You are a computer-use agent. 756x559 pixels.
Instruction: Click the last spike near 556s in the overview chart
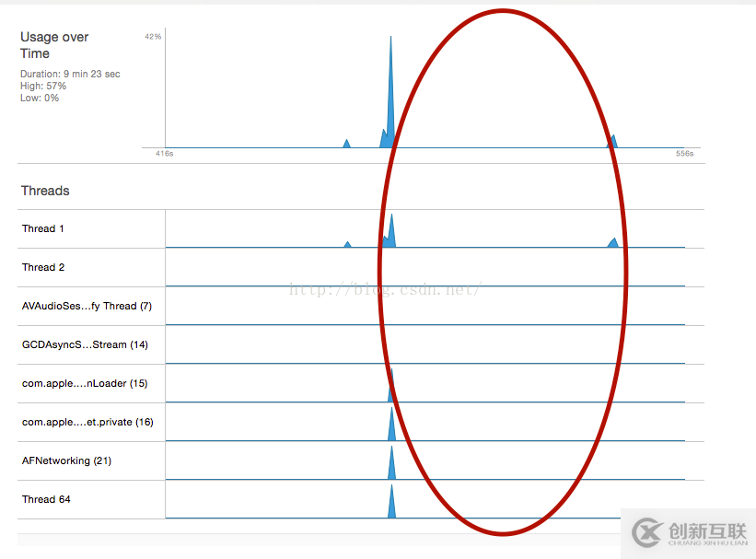click(x=612, y=142)
